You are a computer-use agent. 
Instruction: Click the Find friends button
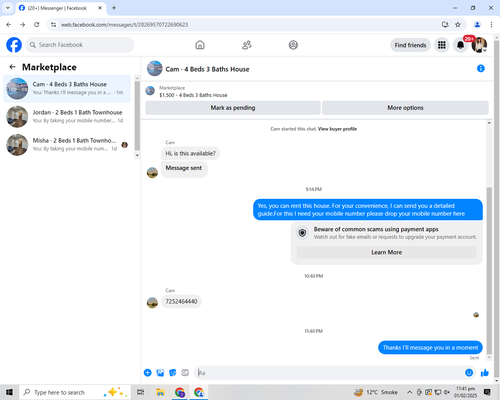410,45
